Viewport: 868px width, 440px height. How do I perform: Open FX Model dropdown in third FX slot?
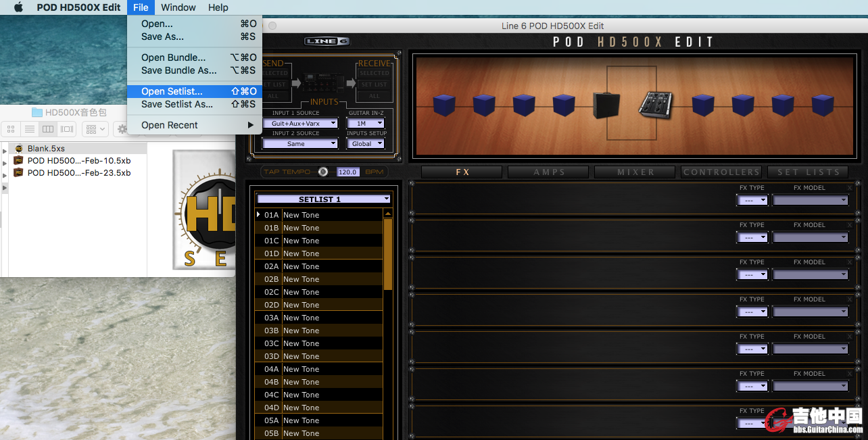[x=811, y=274]
